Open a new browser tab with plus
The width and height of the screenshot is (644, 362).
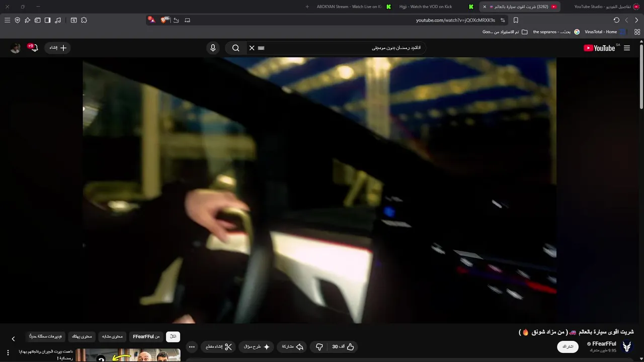pyautogui.click(x=307, y=7)
